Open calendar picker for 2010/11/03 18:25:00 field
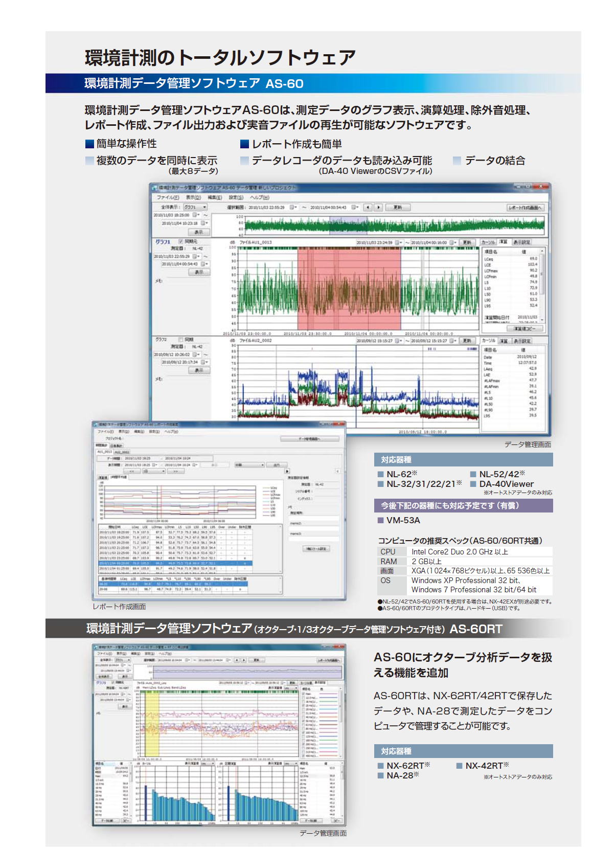 pos(197,215)
